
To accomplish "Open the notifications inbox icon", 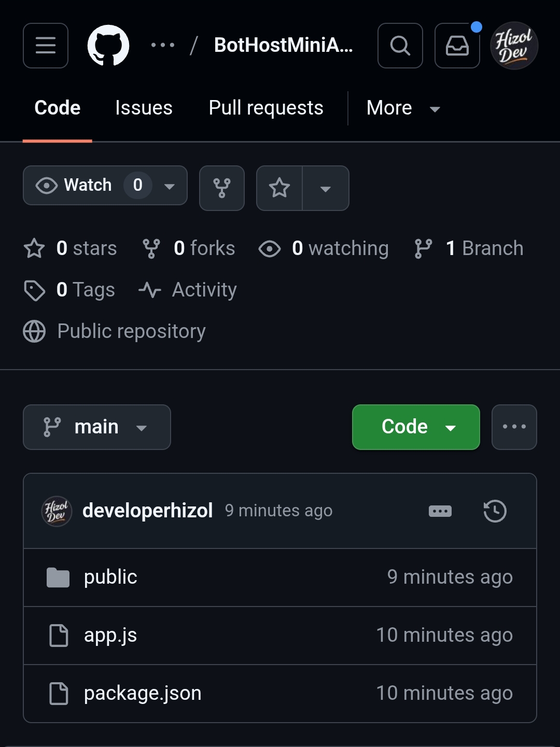I will 457,46.
